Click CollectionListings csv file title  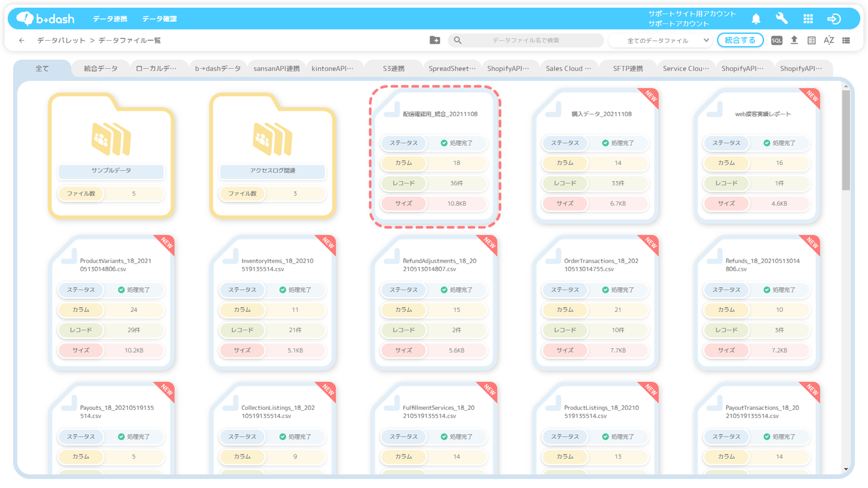tap(278, 412)
